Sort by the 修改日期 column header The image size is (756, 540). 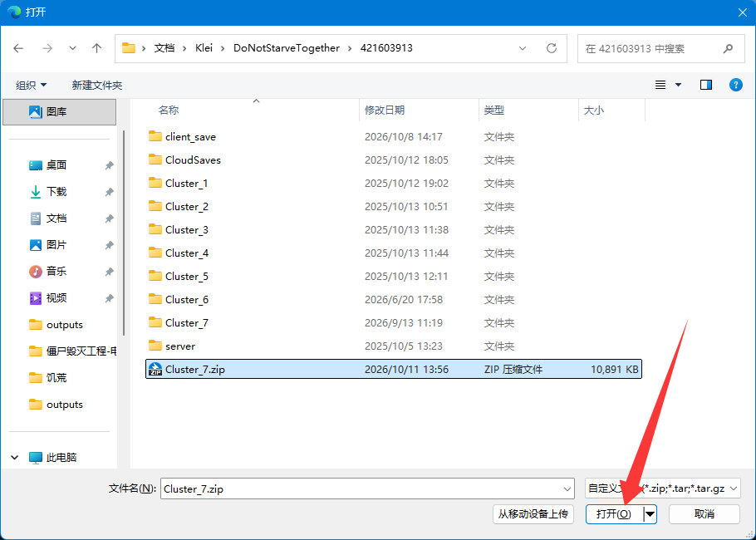[x=385, y=110]
